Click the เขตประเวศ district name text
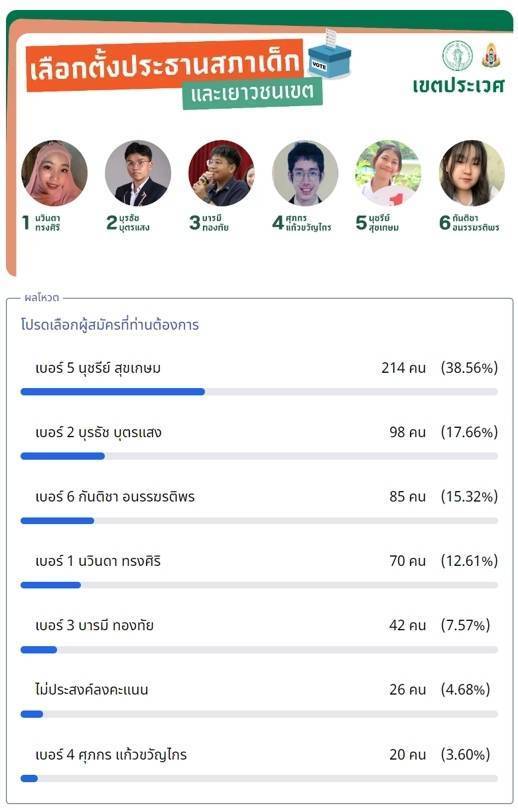 pos(458,85)
